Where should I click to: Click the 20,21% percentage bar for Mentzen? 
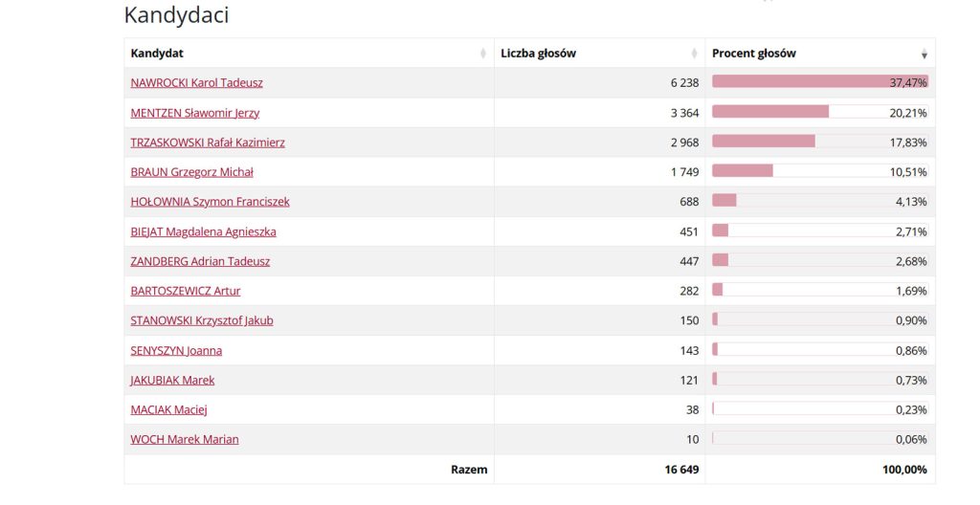click(770, 112)
